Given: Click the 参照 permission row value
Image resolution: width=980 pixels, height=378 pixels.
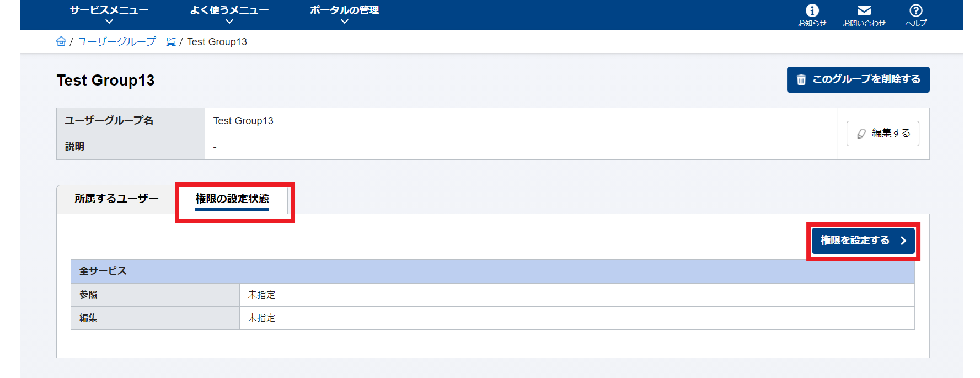Looking at the screenshot, I should [577, 295].
